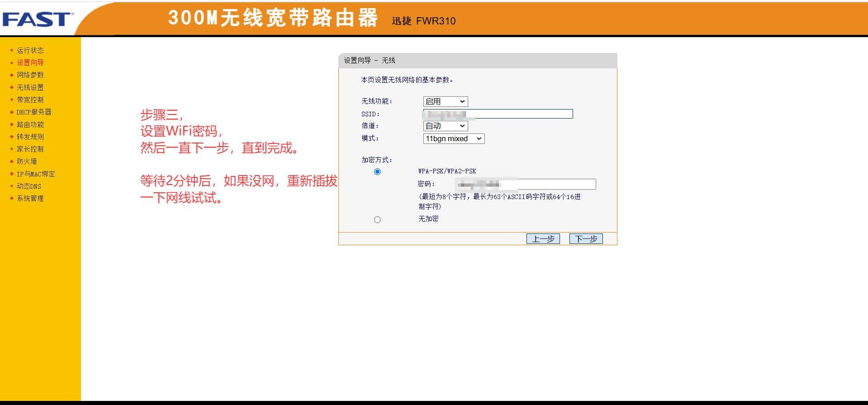Click the 设置向导 - 无线 title text

tap(369, 60)
